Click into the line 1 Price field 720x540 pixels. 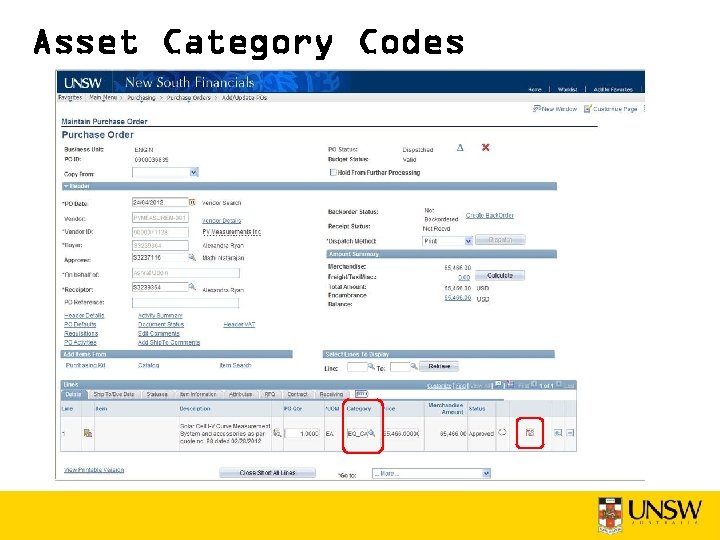click(401, 433)
